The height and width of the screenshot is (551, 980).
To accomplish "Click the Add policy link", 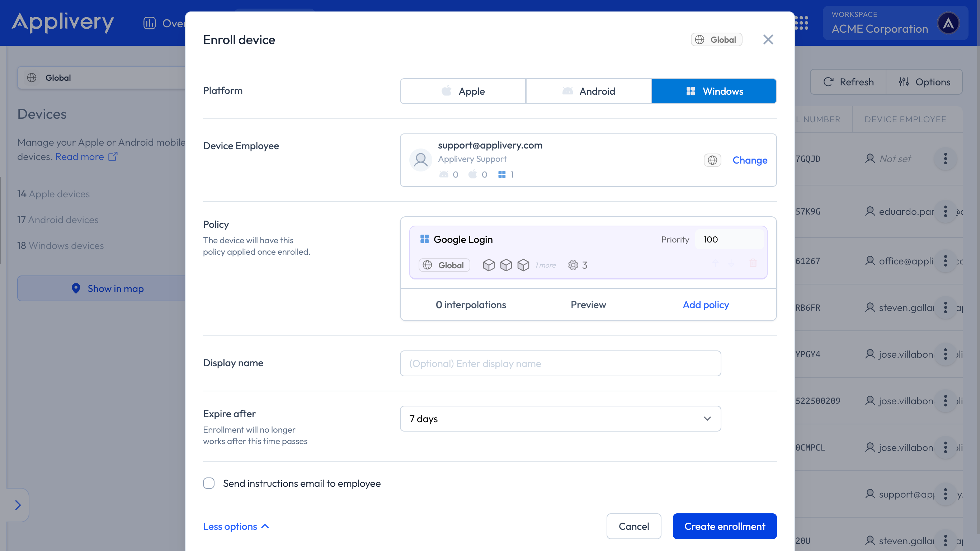I will click(x=706, y=305).
